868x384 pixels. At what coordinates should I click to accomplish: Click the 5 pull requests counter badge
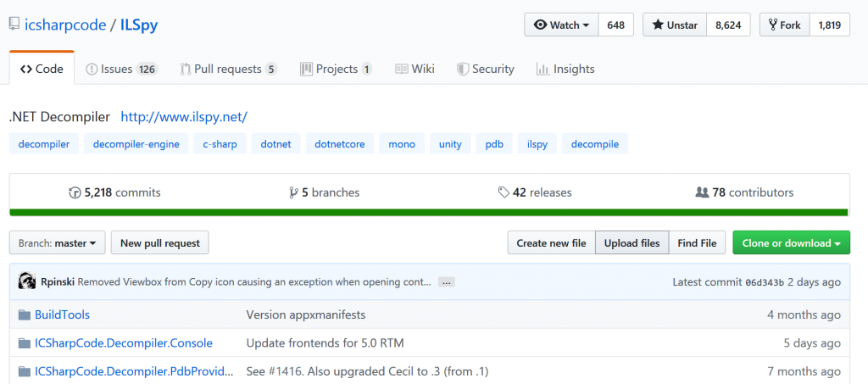coord(270,70)
